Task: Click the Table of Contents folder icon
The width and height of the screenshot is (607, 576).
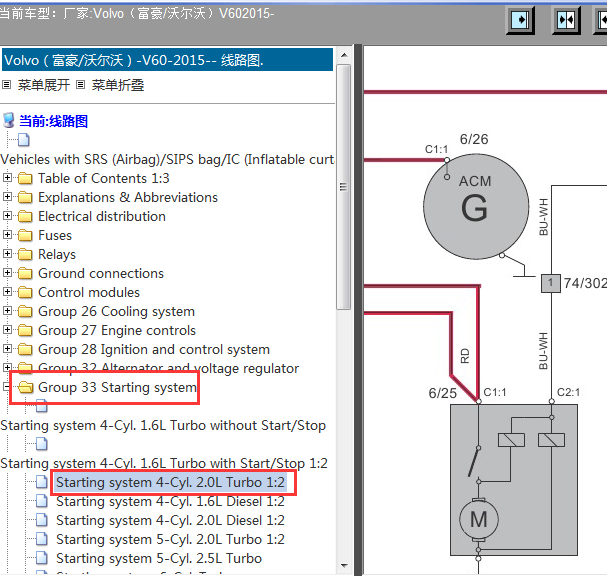Action: click(25, 178)
